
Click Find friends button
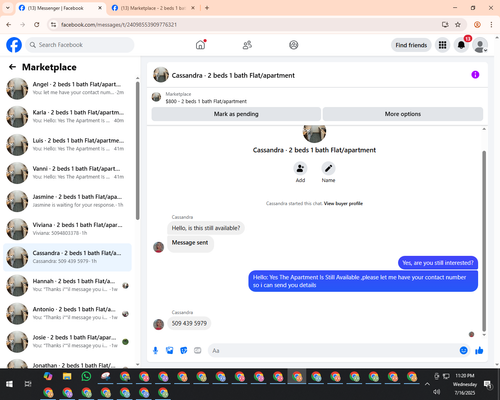click(x=411, y=45)
